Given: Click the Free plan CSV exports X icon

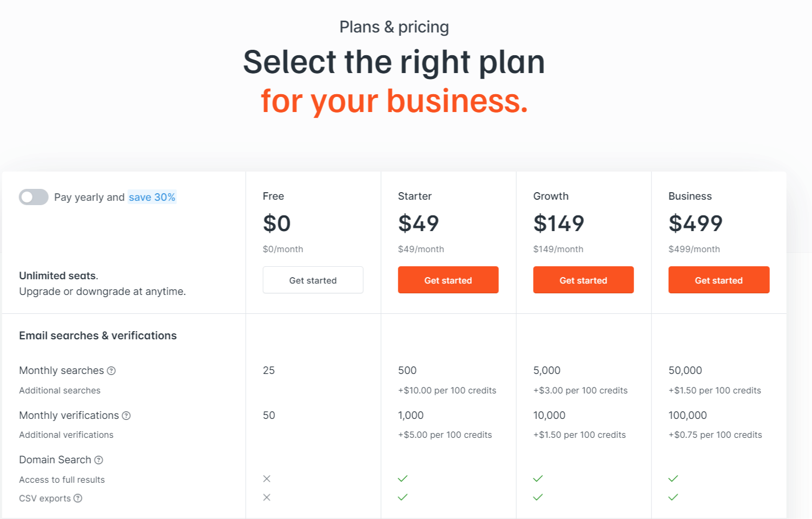Looking at the screenshot, I should pyautogui.click(x=267, y=497).
